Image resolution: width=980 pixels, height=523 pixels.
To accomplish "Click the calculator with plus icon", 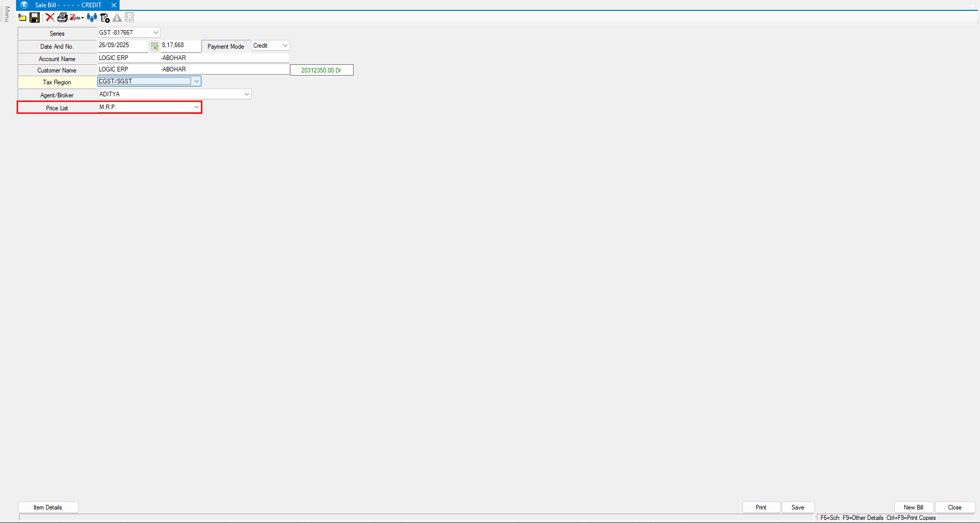I will (105, 18).
